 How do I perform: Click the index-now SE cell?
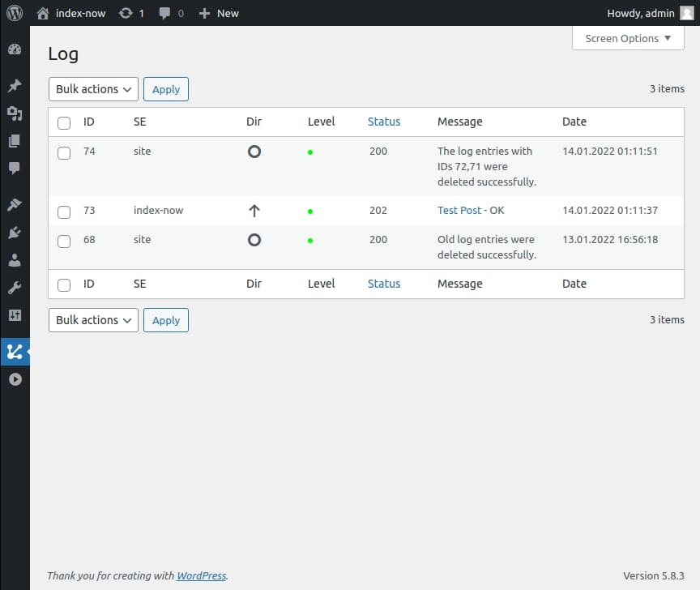pyautogui.click(x=159, y=211)
